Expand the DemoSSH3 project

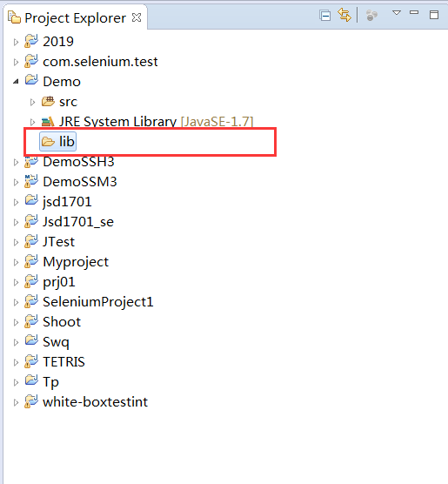tap(16, 162)
